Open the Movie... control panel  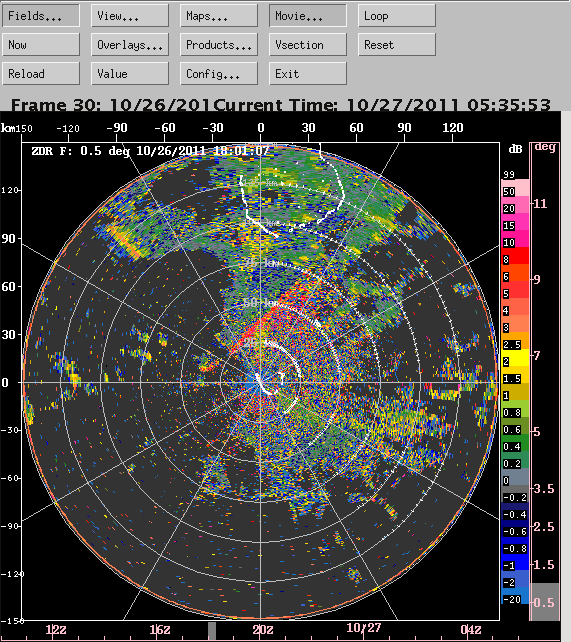pos(307,16)
